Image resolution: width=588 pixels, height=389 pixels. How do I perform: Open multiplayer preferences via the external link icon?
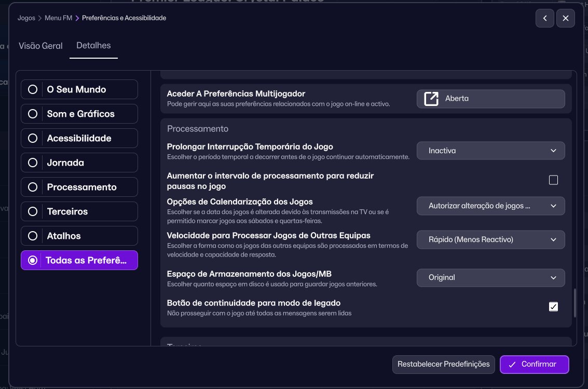click(x=431, y=99)
